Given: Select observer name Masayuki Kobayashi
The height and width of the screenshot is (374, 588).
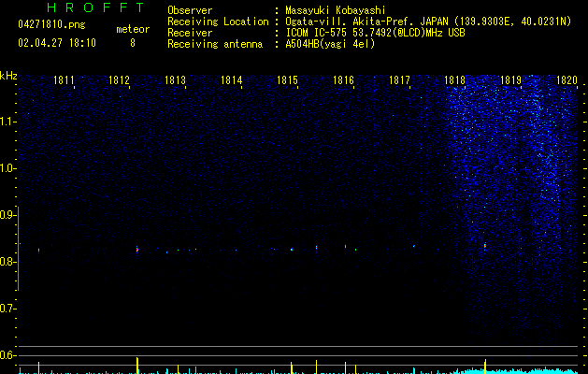Looking at the screenshot, I should 336,10.
